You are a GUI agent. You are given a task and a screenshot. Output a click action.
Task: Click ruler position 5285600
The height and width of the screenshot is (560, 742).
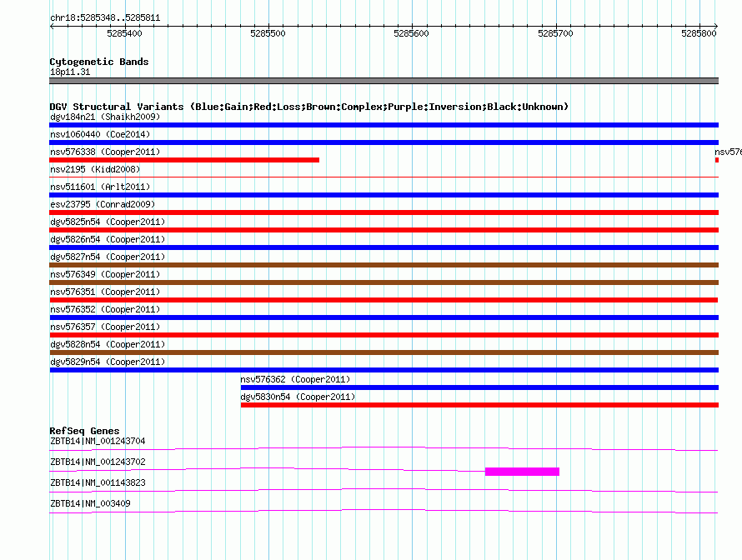(411, 33)
